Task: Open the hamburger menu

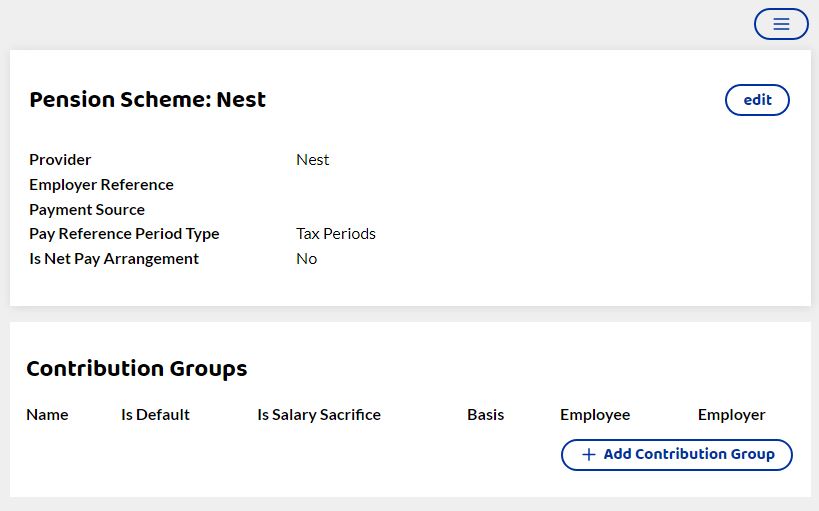Action: click(x=781, y=24)
